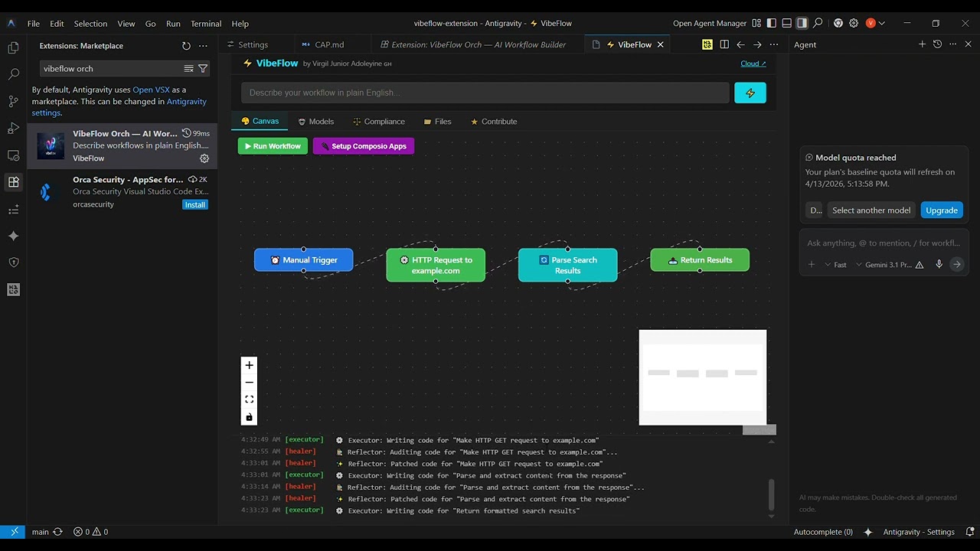This screenshot has height=551, width=980.
Task: Open the Run and Debug view
Action: click(13, 128)
